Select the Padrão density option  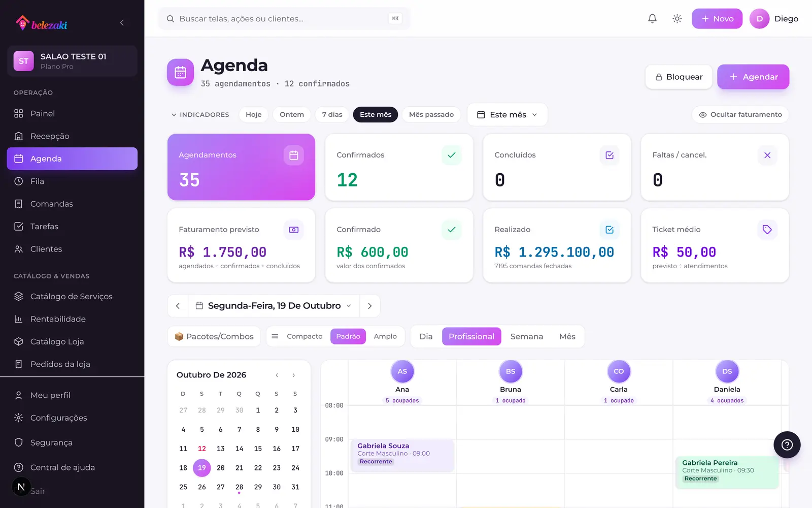(x=348, y=336)
